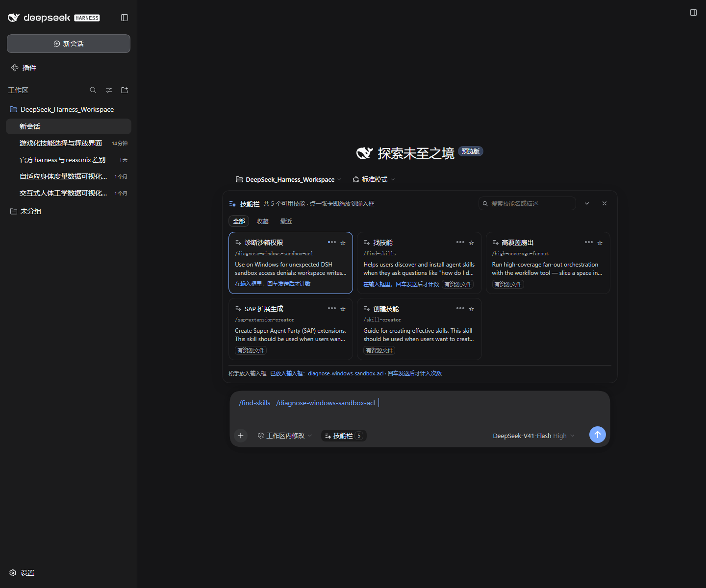
Task: Open the 游戏化技能选择与释放界面 conversation
Action: point(69,143)
